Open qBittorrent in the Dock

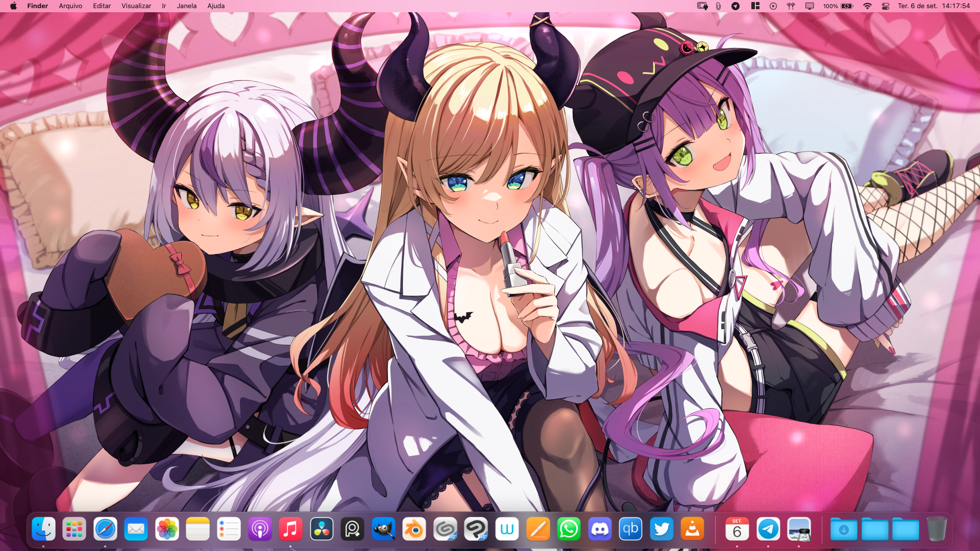[630, 529]
